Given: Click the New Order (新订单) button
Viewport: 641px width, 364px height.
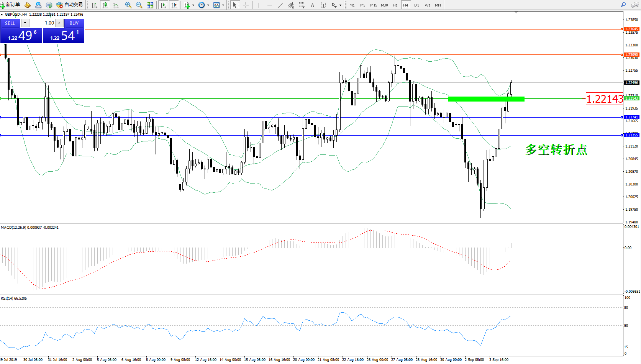Looking at the screenshot, I should click(10, 5).
